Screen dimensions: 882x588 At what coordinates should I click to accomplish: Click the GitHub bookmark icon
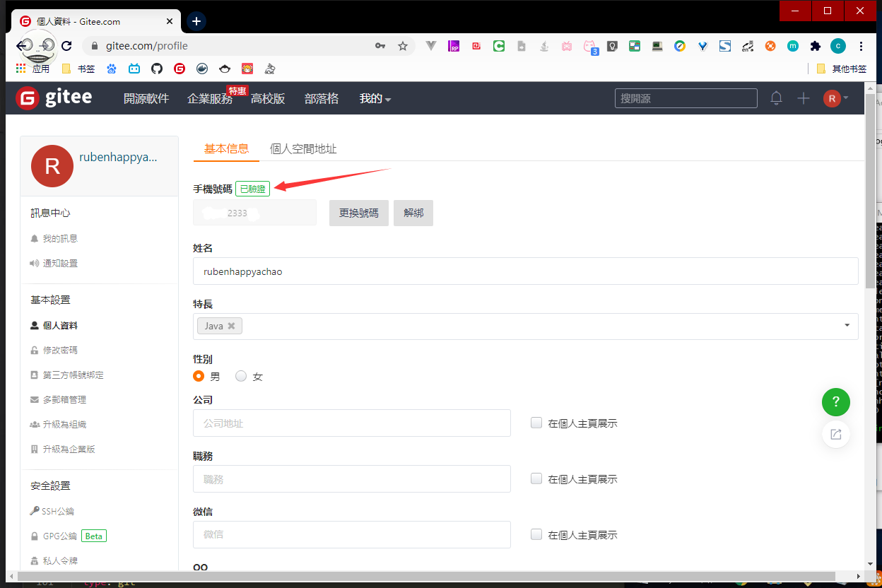click(x=157, y=69)
